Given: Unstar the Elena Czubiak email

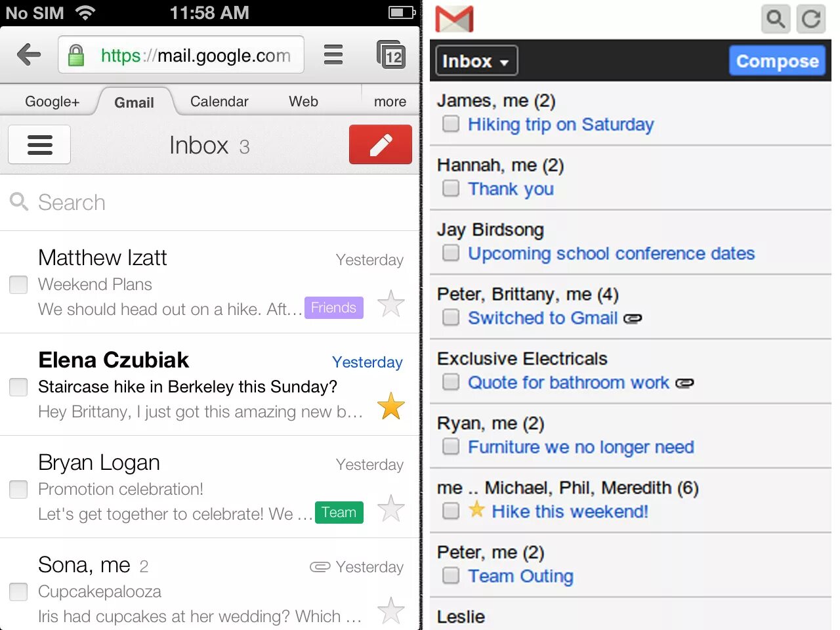Looking at the screenshot, I should 391,406.
